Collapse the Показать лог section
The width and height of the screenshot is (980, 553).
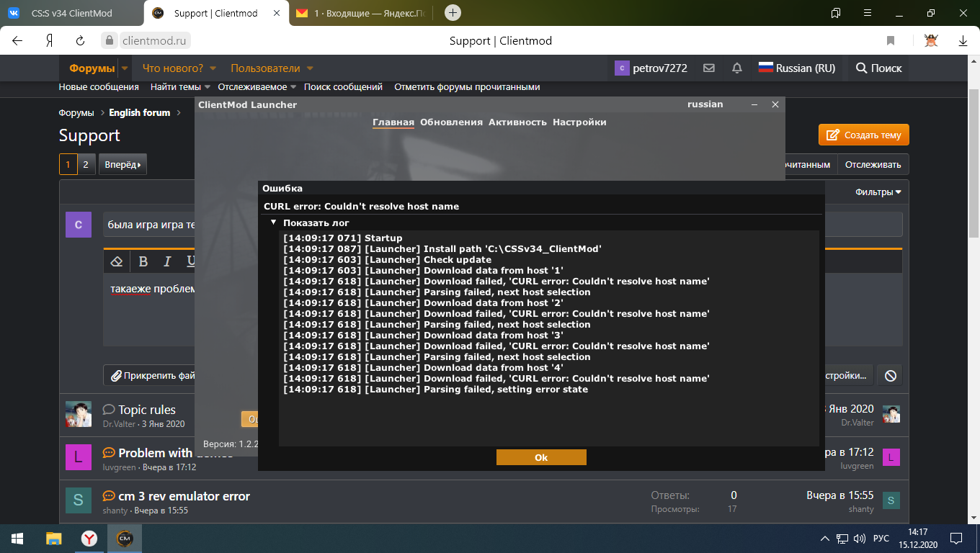pos(274,222)
